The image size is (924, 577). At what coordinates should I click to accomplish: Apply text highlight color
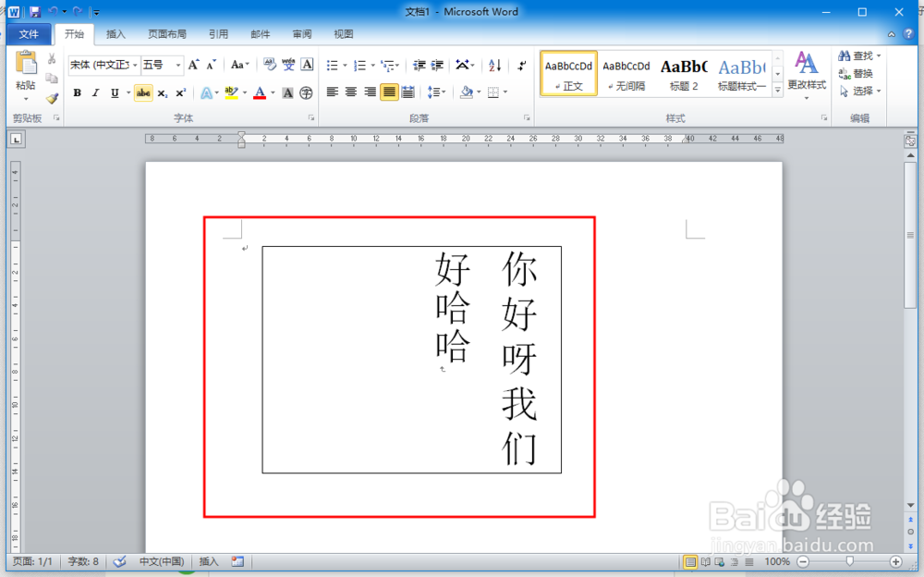pos(232,92)
